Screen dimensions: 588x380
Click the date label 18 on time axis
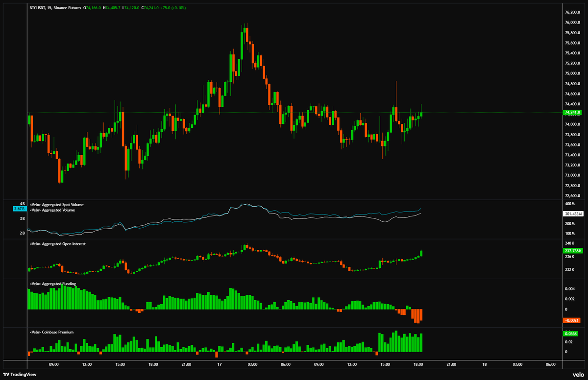[x=484, y=364]
